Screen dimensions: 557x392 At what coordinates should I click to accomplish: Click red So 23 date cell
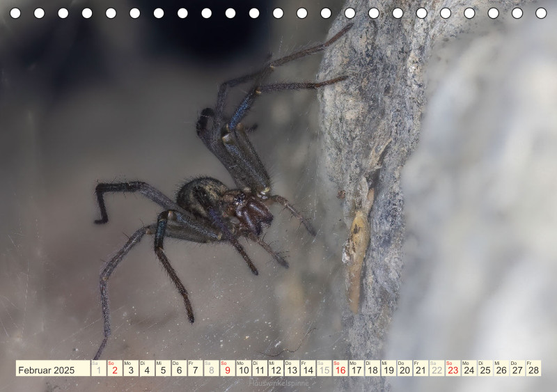click(x=453, y=368)
